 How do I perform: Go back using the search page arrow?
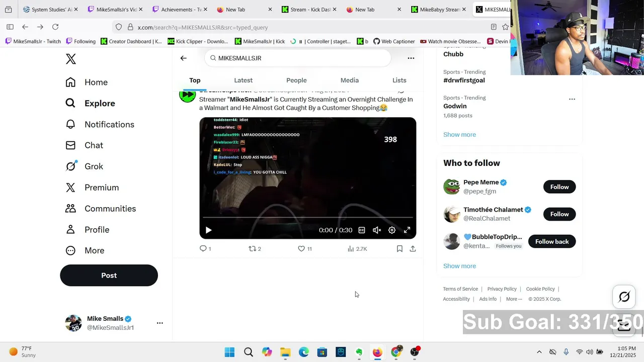pyautogui.click(x=183, y=58)
